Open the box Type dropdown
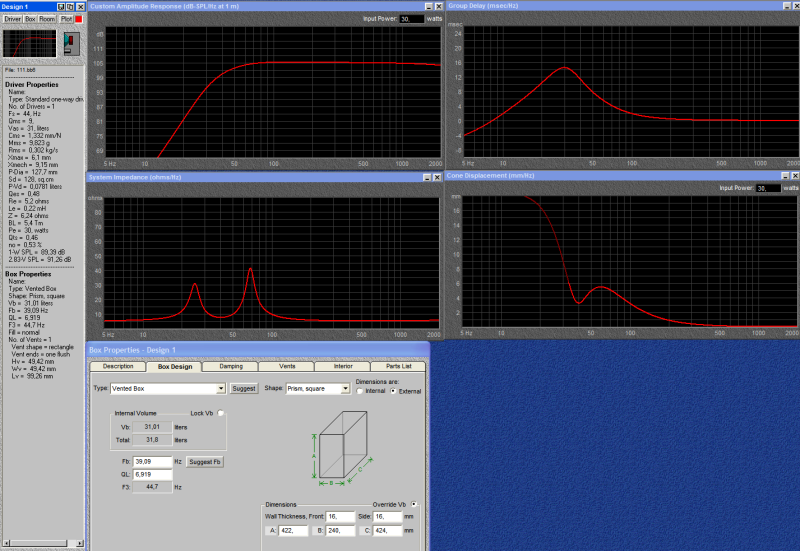The width and height of the screenshot is (800, 551). [x=221, y=389]
